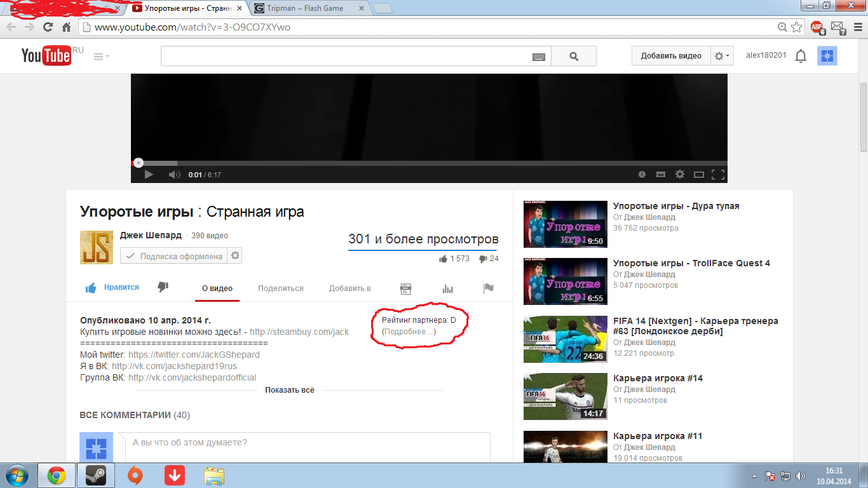
Task: Click the Добавить видео button
Action: click(671, 56)
